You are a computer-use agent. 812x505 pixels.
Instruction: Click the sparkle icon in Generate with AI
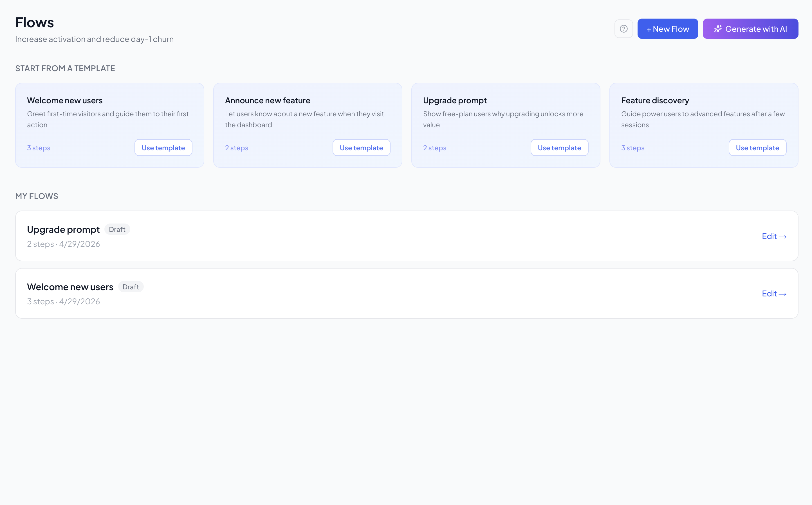(x=717, y=29)
